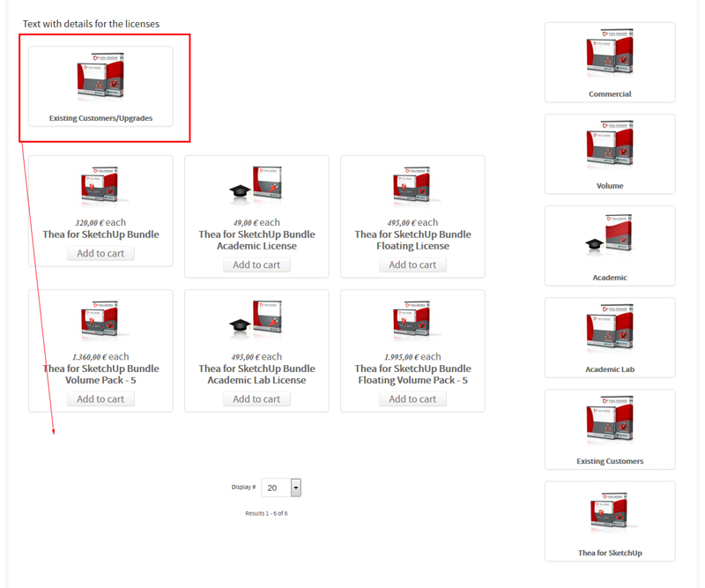
Task: Add the 320,00 € Thea Bundle to cart
Action: coord(100,253)
